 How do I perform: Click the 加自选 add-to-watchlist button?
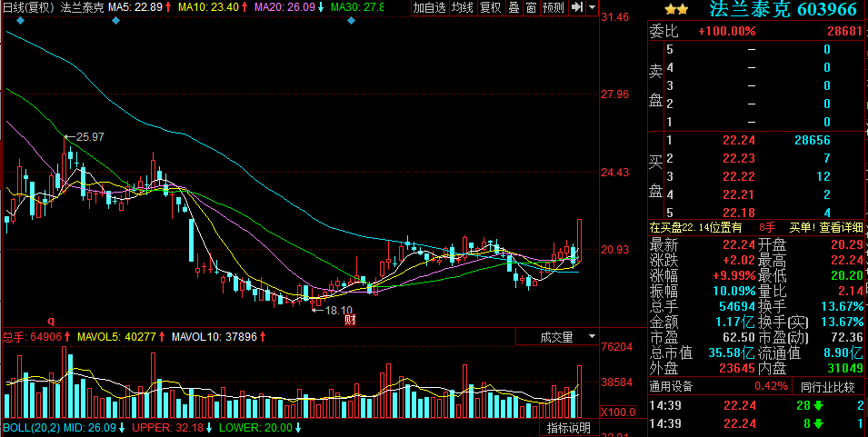pyautogui.click(x=429, y=8)
